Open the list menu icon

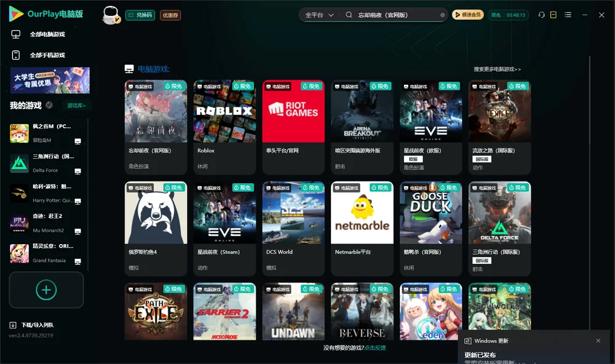click(568, 15)
